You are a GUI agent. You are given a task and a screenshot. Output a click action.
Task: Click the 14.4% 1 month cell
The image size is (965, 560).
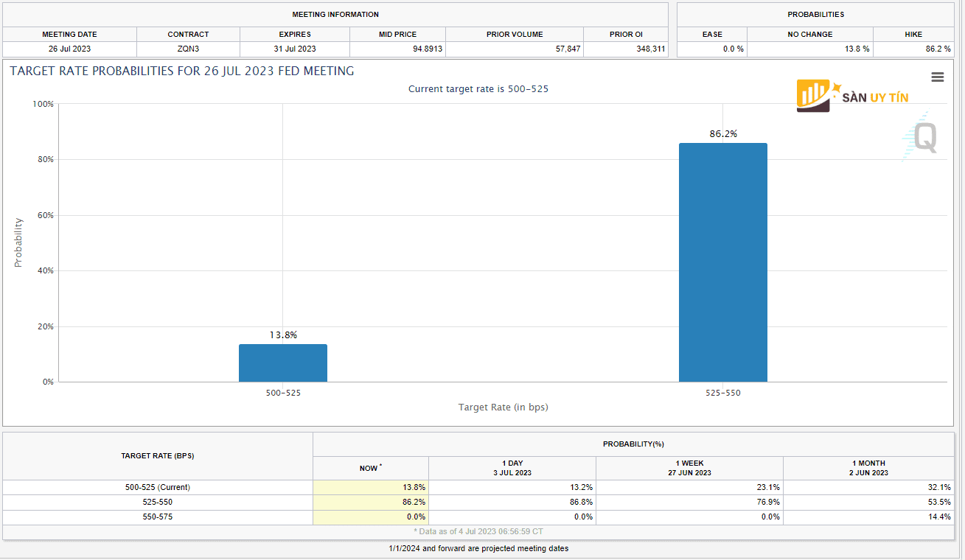pyautogui.click(x=868, y=517)
